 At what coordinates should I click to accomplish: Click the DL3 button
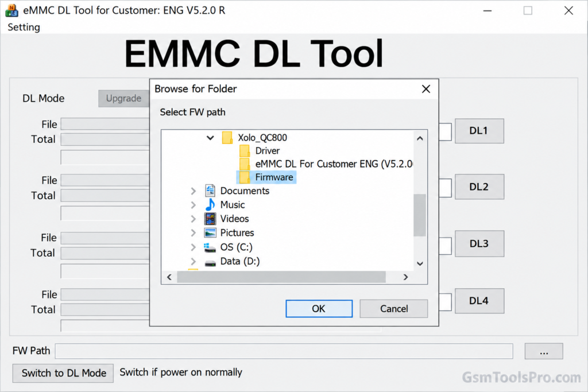pyautogui.click(x=479, y=243)
